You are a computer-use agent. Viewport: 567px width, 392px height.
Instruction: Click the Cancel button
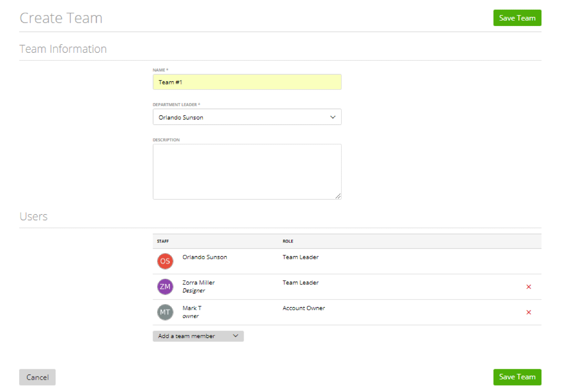point(37,377)
